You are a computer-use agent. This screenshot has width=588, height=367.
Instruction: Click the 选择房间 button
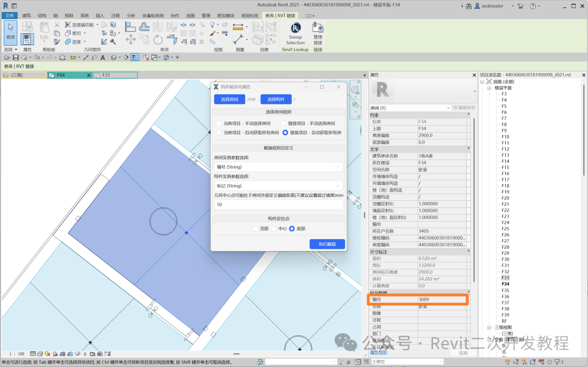230,99
